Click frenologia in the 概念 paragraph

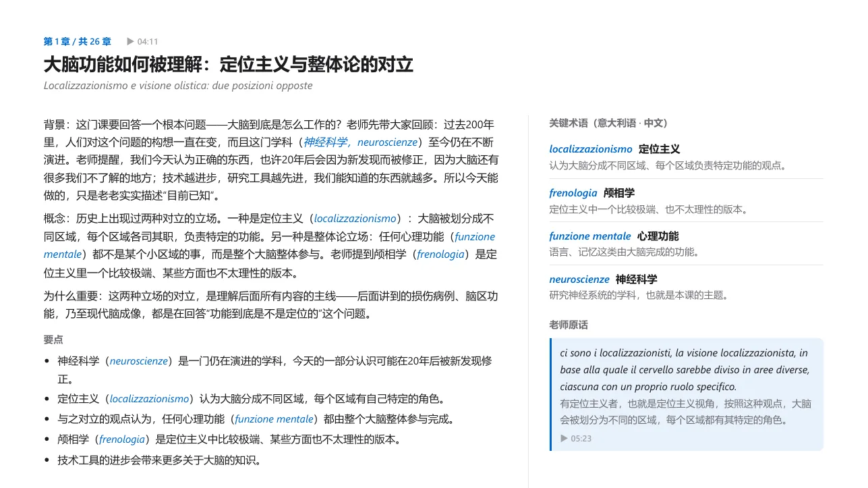440,254
